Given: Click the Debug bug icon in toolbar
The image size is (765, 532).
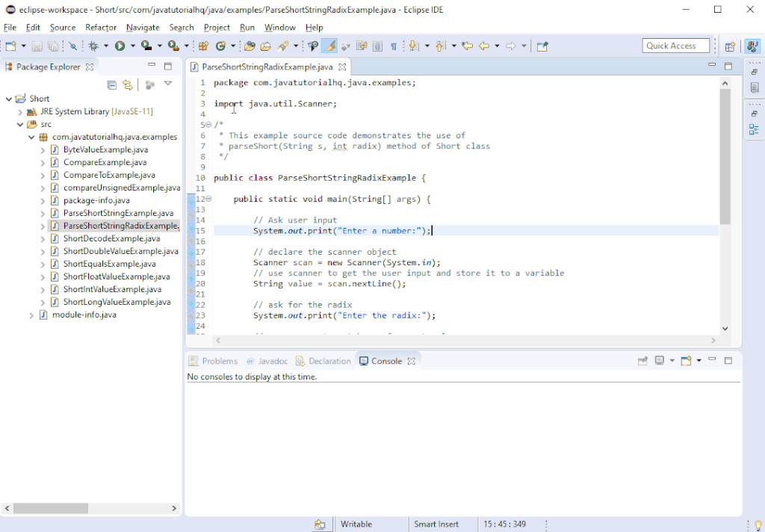Looking at the screenshot, I should (93, 46).
